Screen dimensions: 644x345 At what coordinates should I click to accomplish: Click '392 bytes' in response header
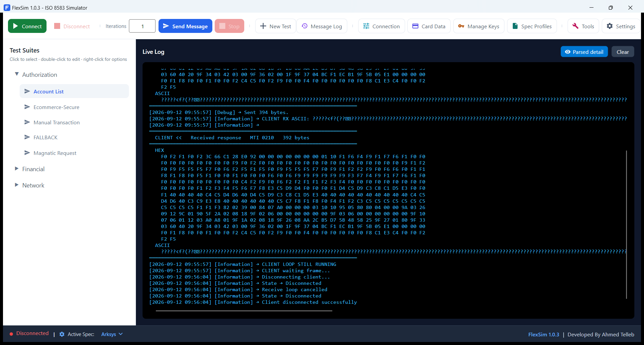tap(296, 138)
